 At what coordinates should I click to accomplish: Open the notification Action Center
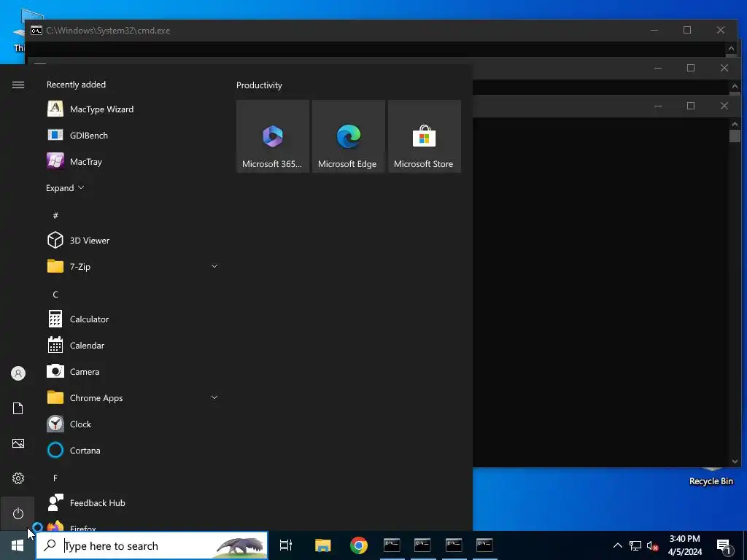(x=724, y=545)
